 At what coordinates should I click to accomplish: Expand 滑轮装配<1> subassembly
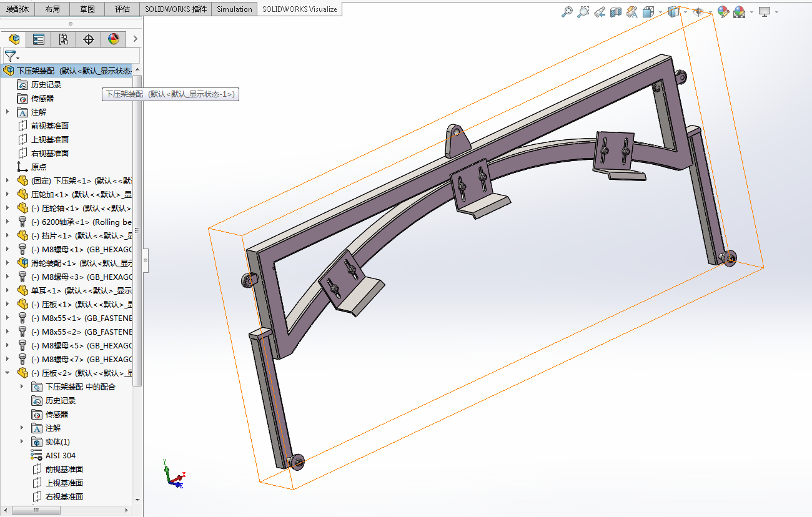pyautogui.click(x=7, y=263)
